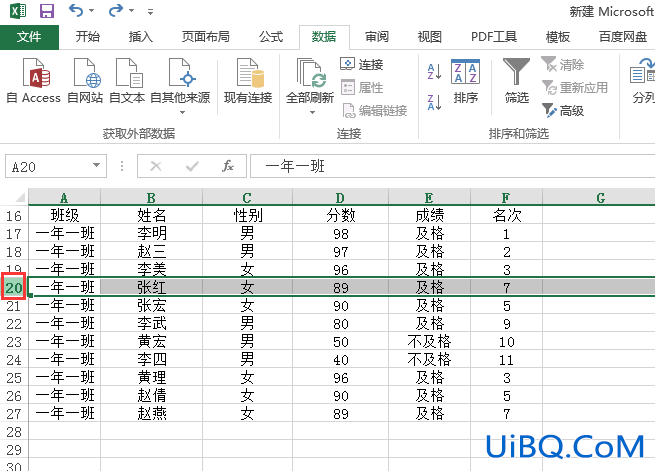Click the cell containing 张红
The width and height of the screenshot is (655, 471).
click(152, 287)
